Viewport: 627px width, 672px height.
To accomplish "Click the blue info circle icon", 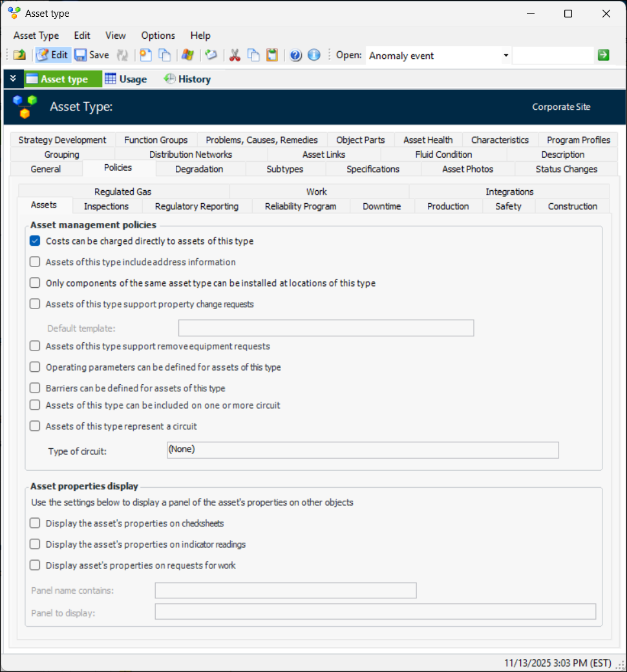I will [x=314, y=55].
